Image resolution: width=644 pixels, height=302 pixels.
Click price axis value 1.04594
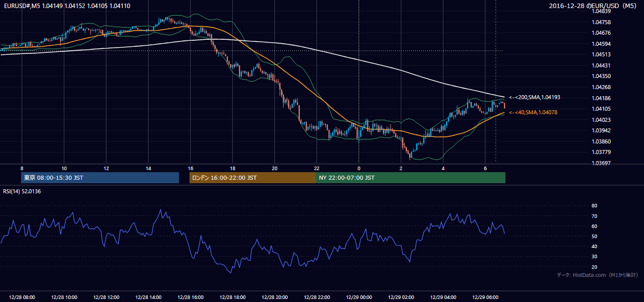click(601, 44)
